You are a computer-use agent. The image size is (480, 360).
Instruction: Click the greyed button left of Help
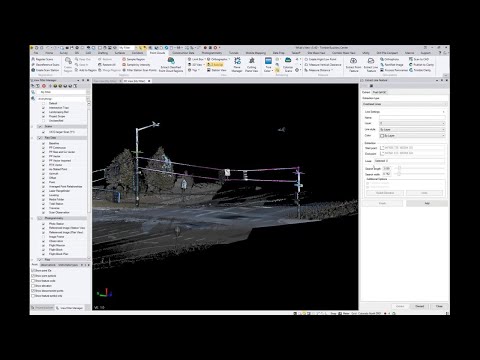coord(382,203)
